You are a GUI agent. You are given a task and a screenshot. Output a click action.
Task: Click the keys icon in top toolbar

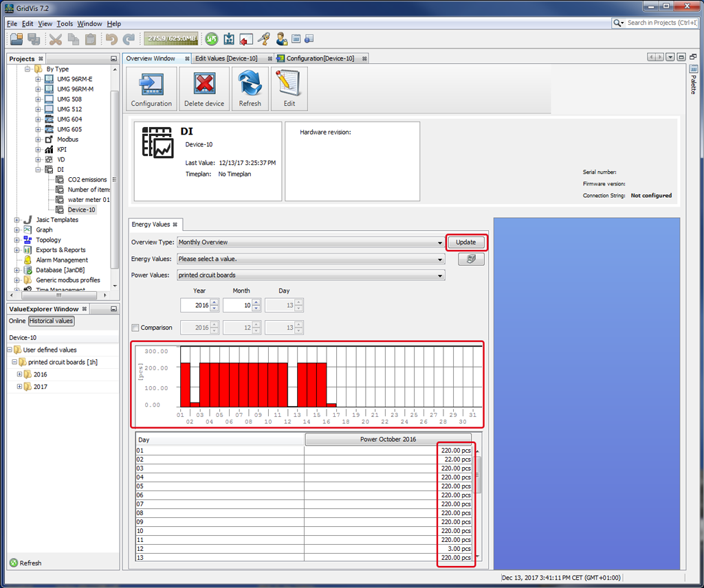[x=264, y=38]
